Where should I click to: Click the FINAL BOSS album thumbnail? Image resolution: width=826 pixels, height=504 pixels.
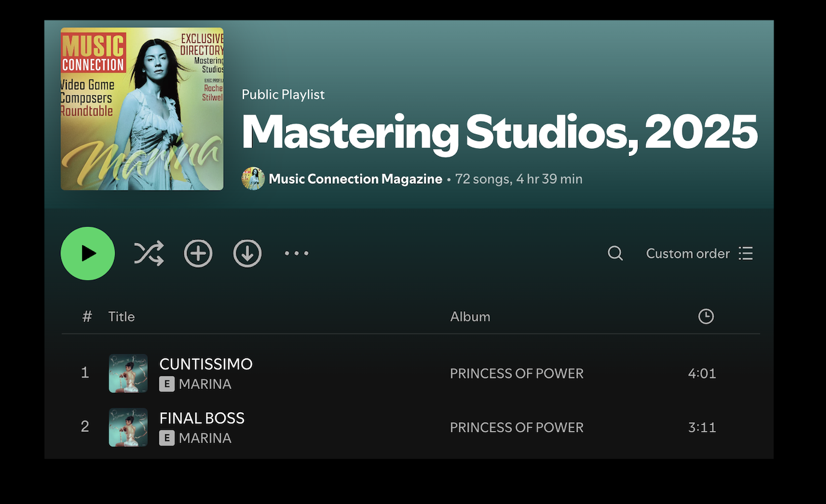[x=128, y=427]
